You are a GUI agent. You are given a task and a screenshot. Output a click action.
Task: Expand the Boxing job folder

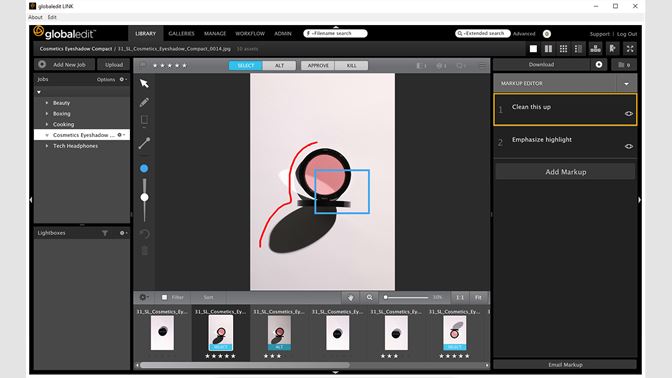tap(47, 114)
